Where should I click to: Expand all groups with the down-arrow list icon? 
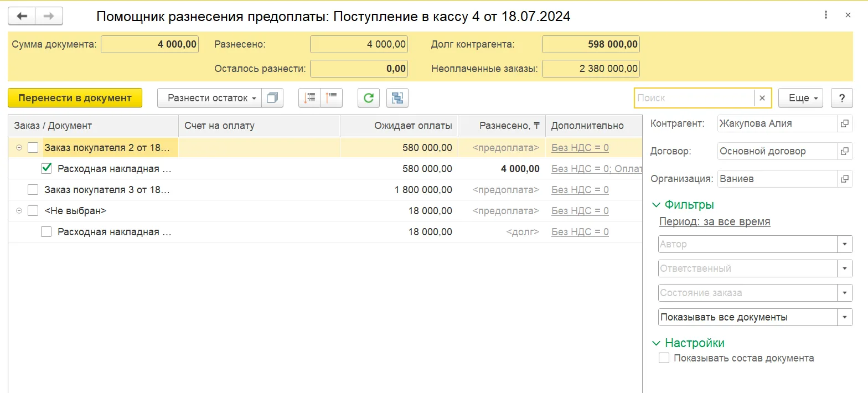click(310, 98)
